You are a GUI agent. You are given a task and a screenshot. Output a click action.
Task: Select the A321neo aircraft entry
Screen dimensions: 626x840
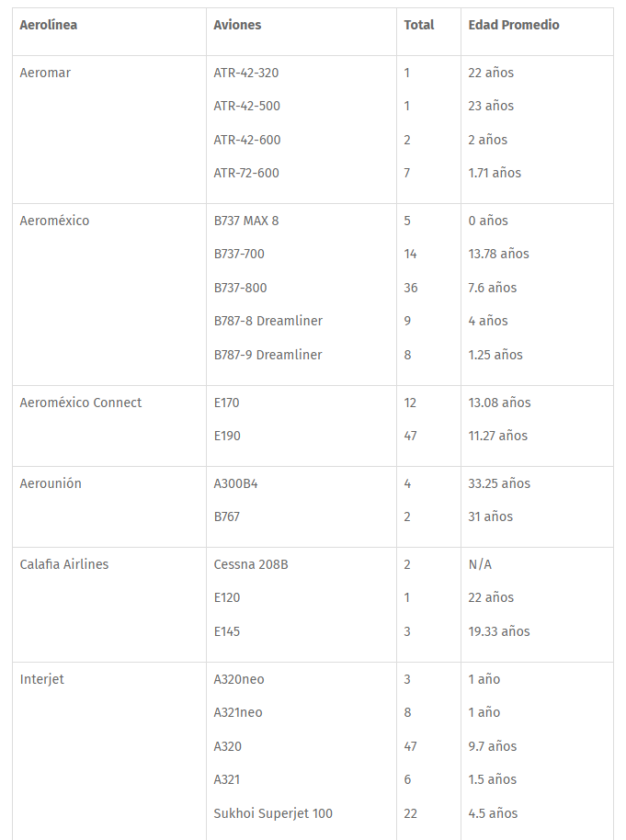(x=238, y=712)
